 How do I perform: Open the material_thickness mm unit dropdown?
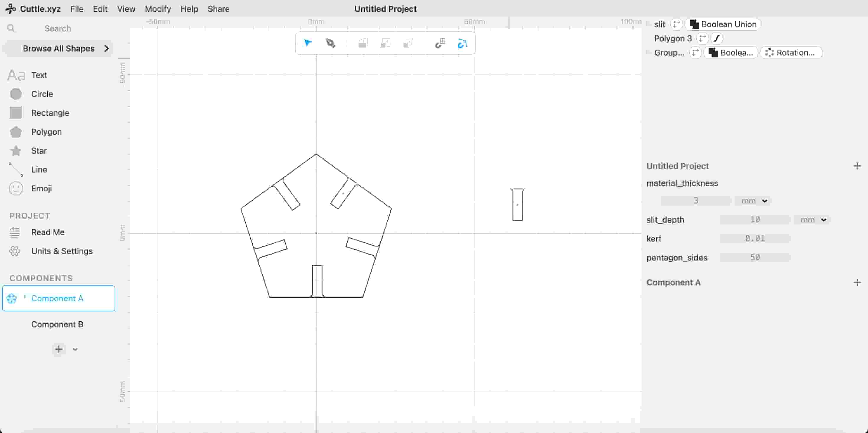753,201
